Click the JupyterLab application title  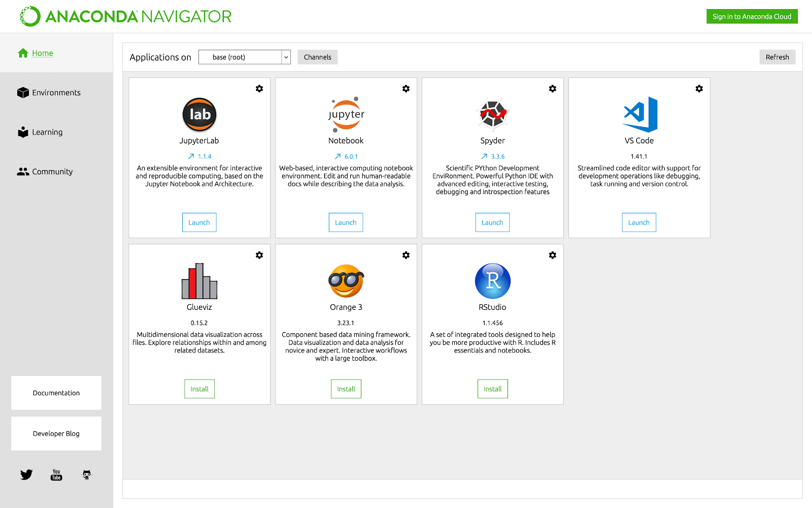199,141
